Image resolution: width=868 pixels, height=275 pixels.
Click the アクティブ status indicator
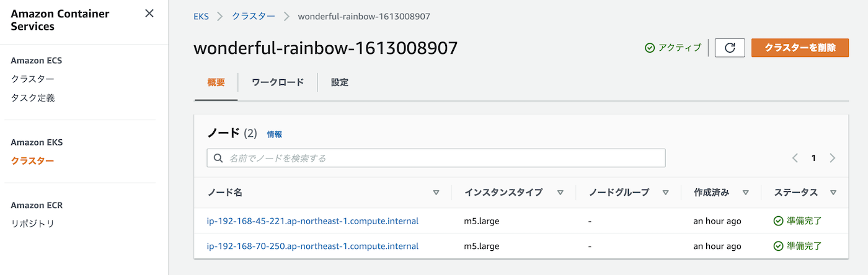click(x=673, y=48)
